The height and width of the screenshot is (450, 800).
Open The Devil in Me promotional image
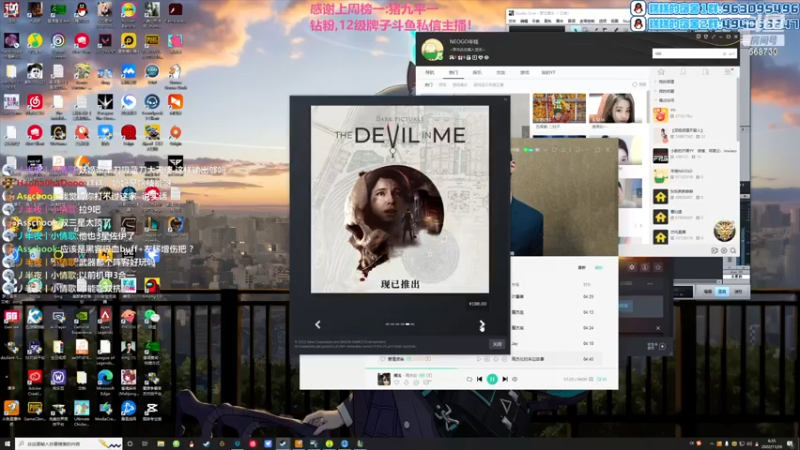[x=399, y=199]
